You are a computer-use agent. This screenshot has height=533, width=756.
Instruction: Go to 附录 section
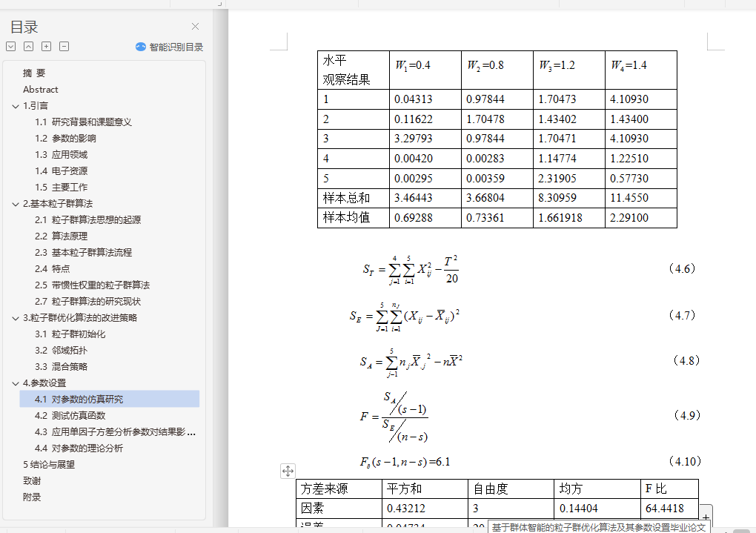[32, 497]
